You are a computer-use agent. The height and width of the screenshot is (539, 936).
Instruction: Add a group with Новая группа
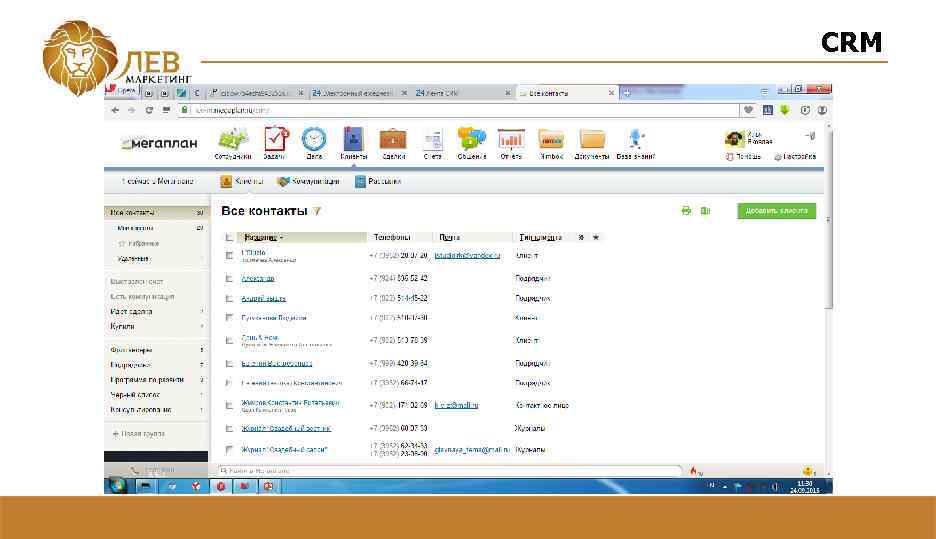(138, 433)
